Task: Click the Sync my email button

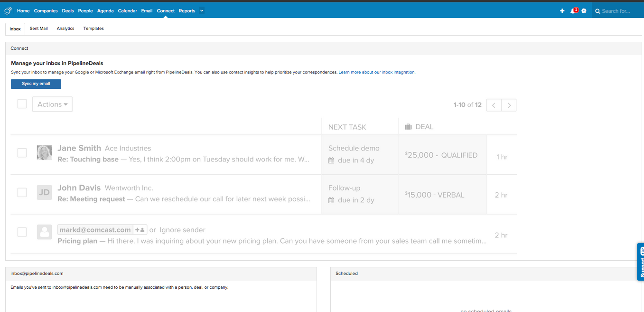Action: [36, 84]
